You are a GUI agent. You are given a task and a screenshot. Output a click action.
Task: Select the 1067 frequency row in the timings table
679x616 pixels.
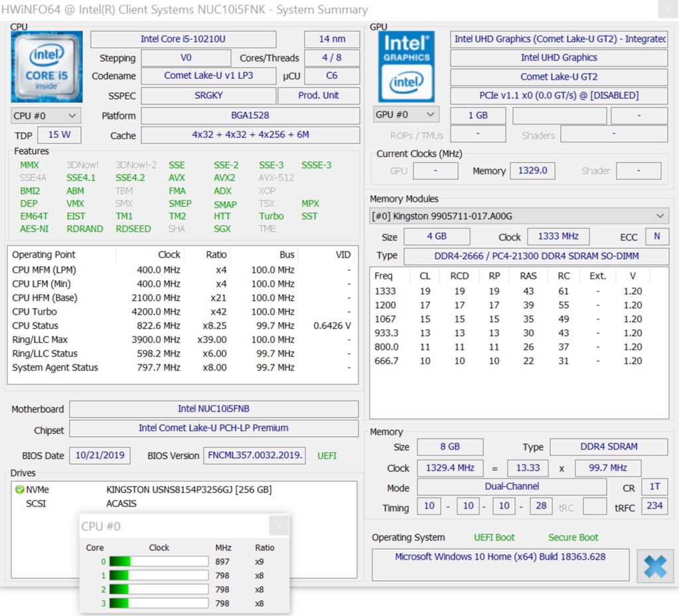pyautogui.click(x=519, y=319)
